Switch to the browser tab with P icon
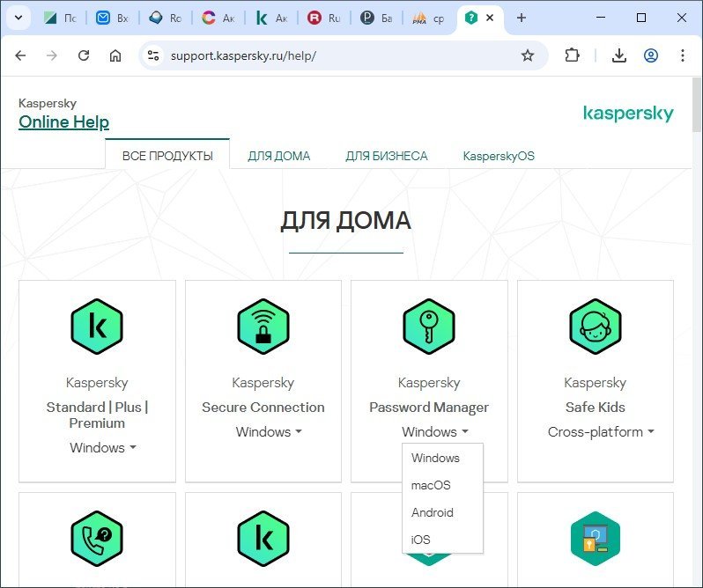 coord(377,18)
